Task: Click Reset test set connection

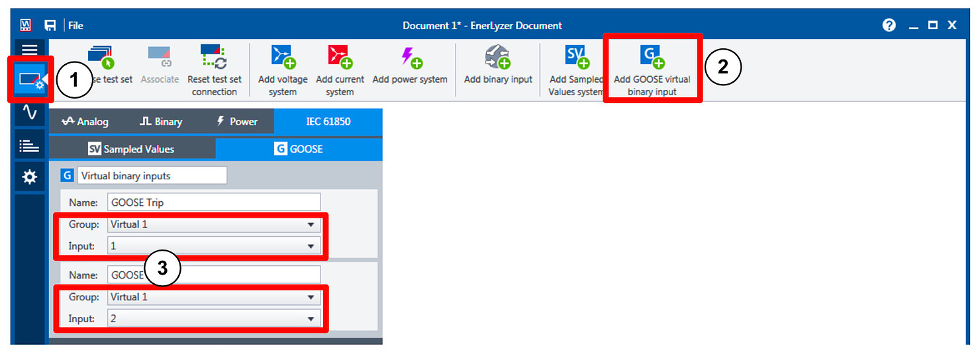Action: [x=214, y=71]
